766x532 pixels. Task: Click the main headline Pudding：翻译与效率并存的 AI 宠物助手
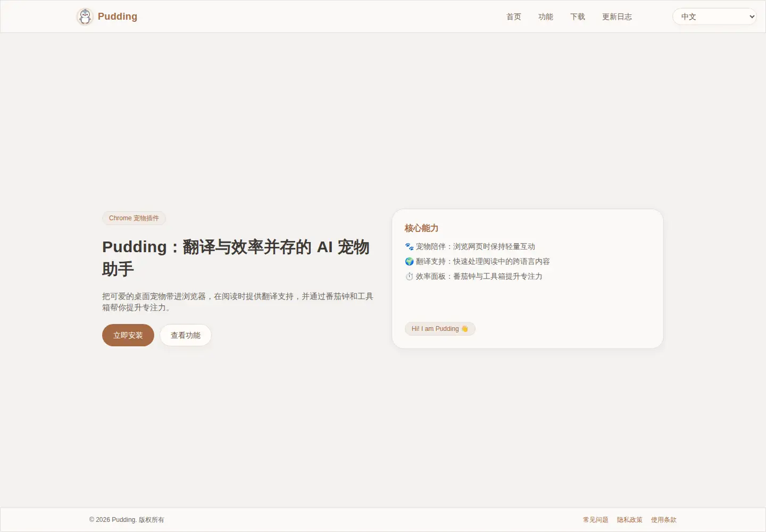click(x=236, y=257)
